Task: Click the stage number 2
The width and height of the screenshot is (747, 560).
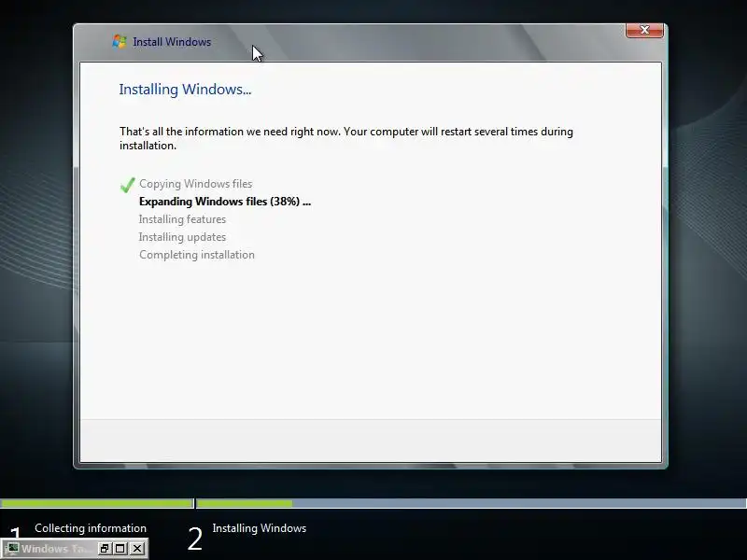Action: pyautogui.click(x=195, y=539)
